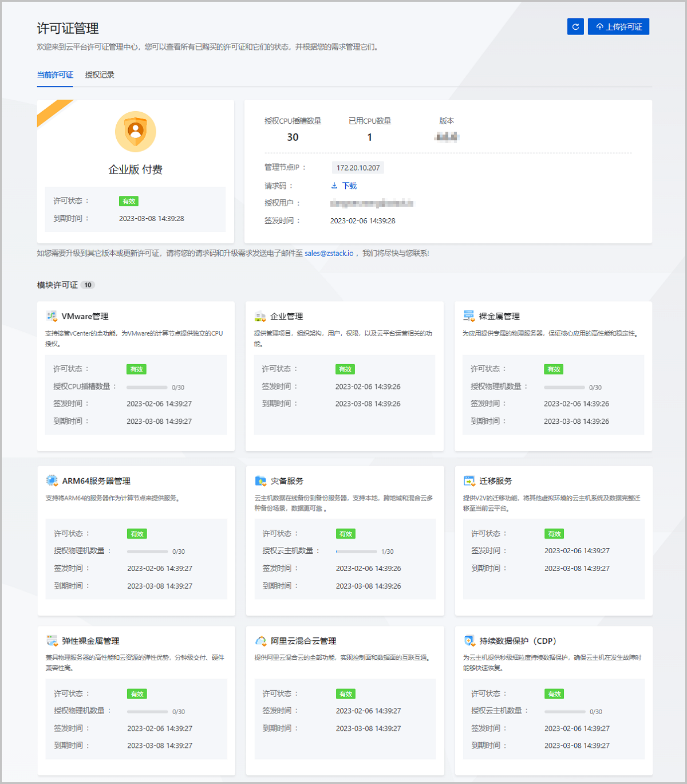687x784 pixels.
Task: Click the 弹性裸金属管理 module icon
Action: [x=52, y=641]
